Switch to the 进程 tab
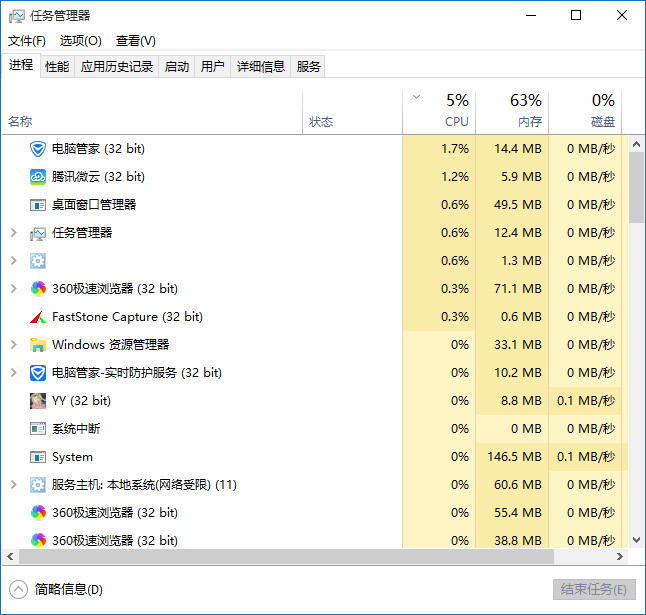Viewport: 646px width, 615px height. tap(21, 65)
